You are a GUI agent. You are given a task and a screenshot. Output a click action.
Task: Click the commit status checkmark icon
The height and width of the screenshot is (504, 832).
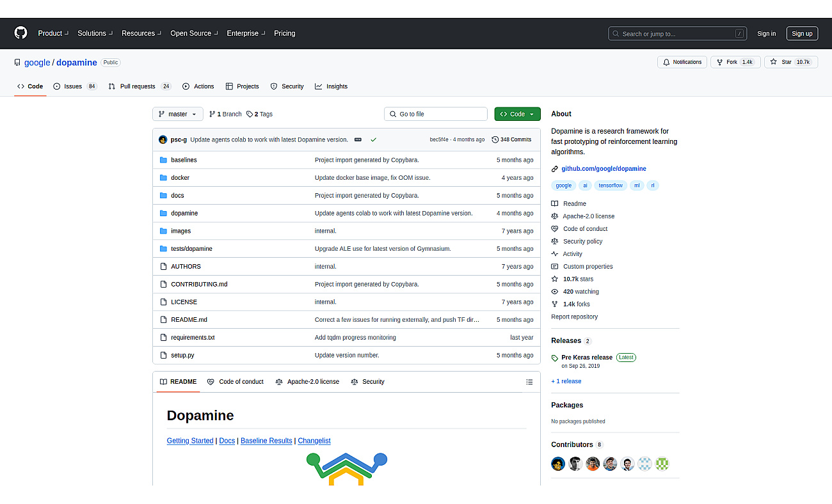[x=374, y=139]
